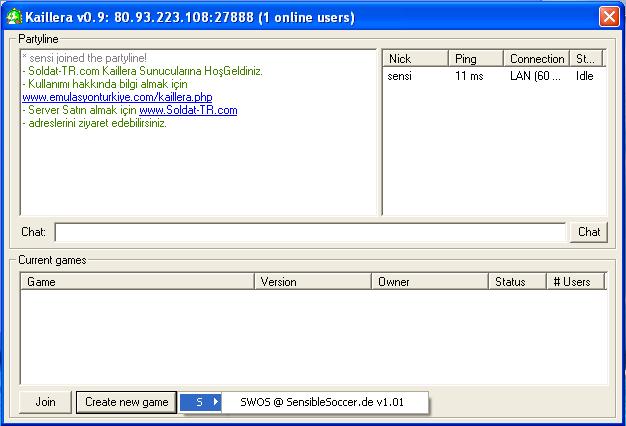Sort games by # Users column header
Screen dimensions: 626x426
(x=575, y=282)
